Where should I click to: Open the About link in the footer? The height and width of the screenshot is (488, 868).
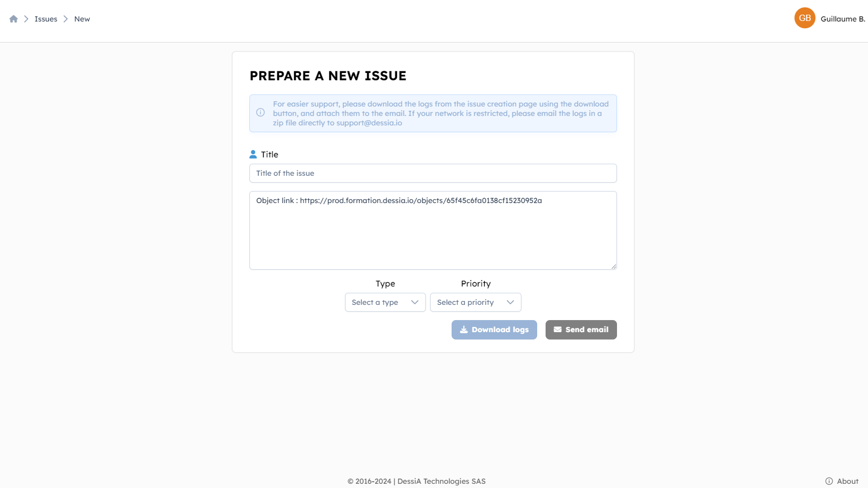(848, 481)
